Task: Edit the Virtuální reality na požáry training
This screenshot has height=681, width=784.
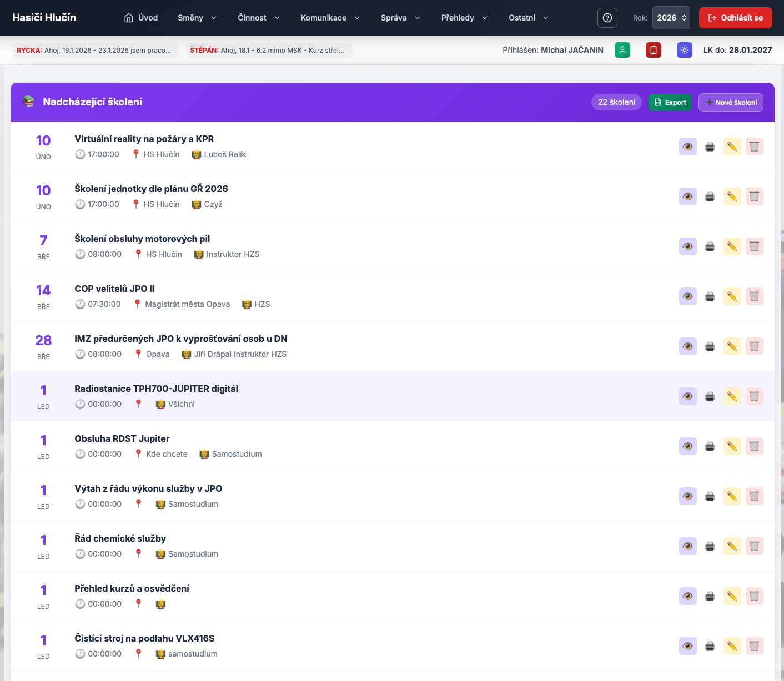Action: (x=732, y=147)
